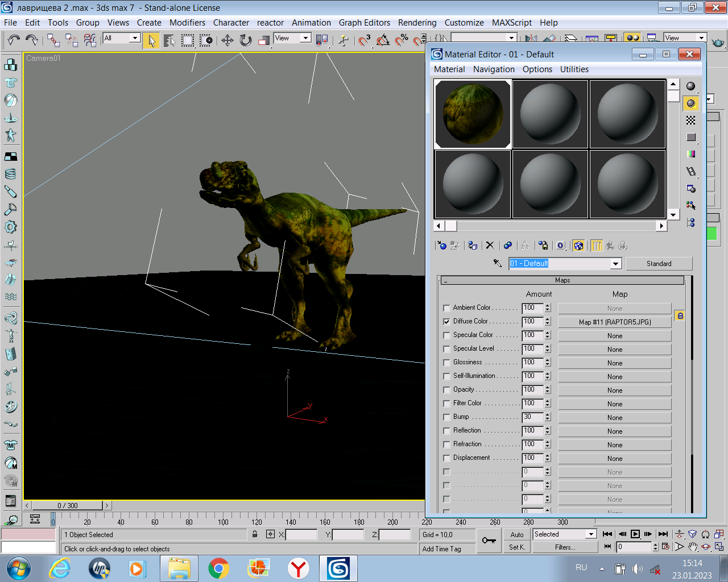This screenshot has width=728, height=582.
Task: Click Assign Material to Selection icon
Action: pyautogui.click(x=472, y=246)
